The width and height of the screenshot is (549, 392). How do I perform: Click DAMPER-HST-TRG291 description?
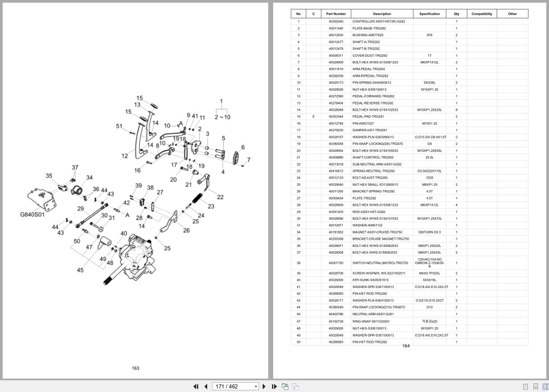[370, 130]
